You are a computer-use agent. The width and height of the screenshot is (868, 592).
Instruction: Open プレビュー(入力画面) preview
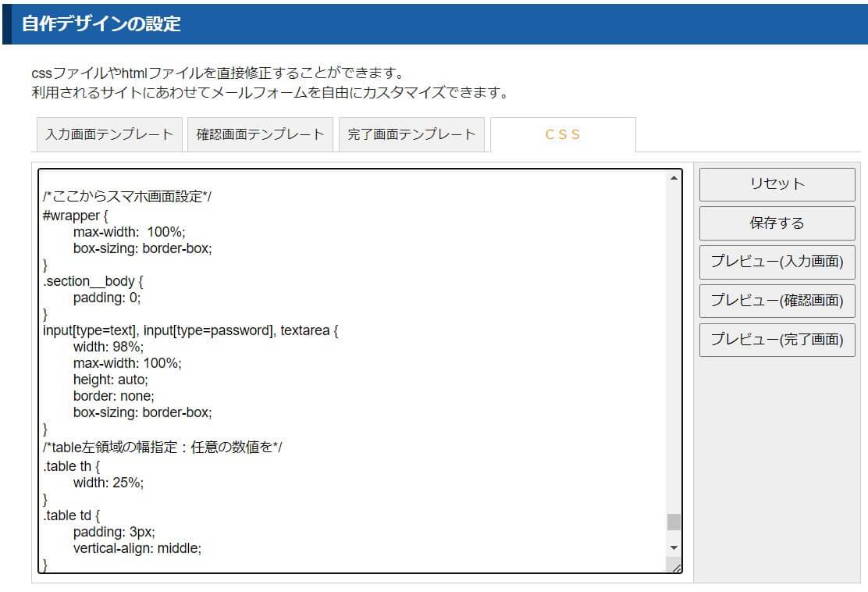click(x=777, y=262)
